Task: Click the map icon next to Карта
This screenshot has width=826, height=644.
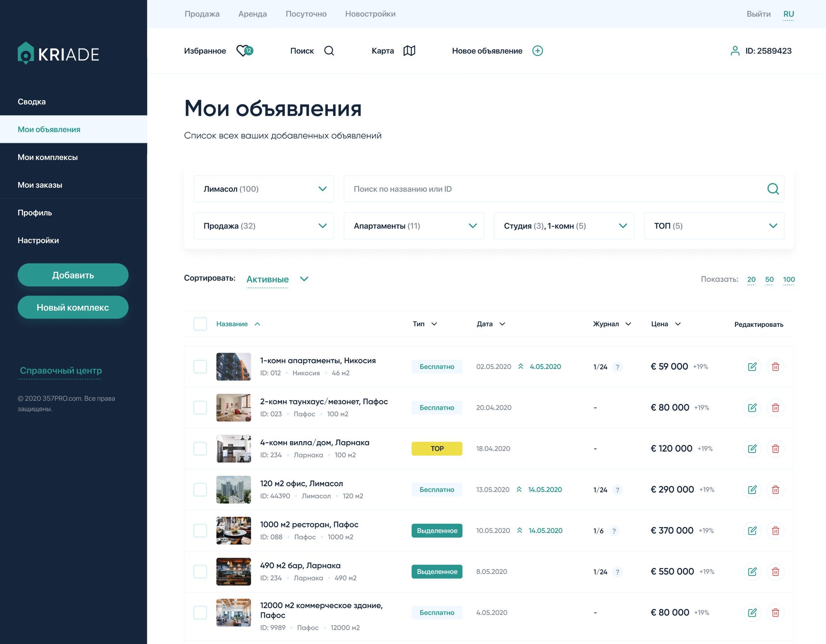Action: [409, 51]
